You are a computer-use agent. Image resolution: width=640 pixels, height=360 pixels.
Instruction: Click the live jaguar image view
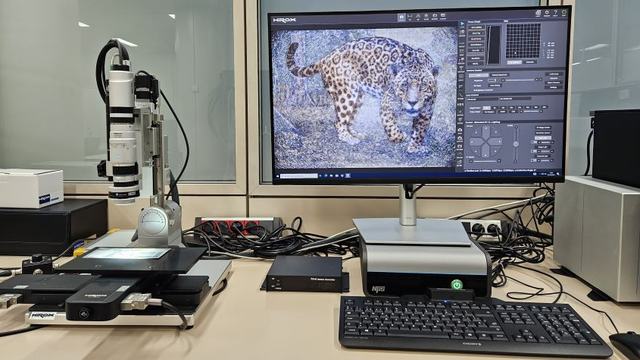[365, 97]
